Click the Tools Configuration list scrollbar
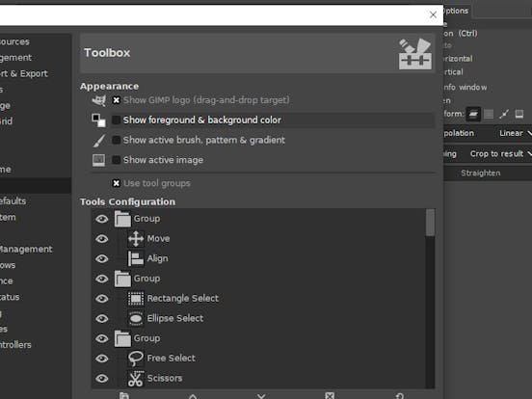 430,223
